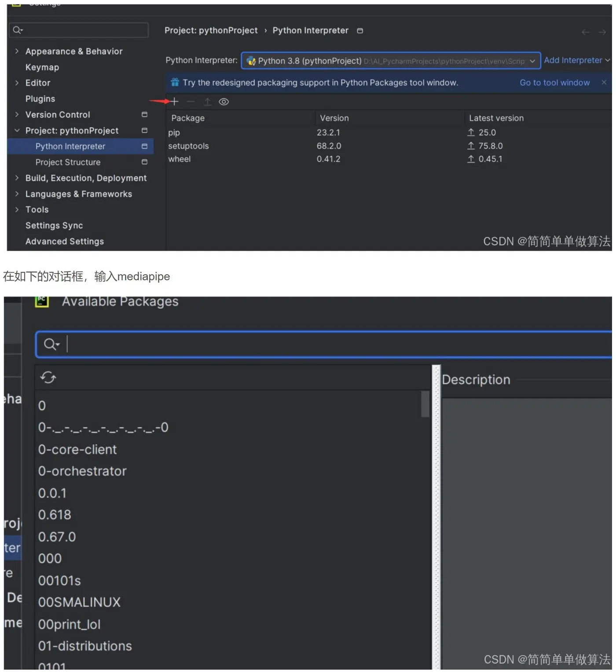
Task: Select the 0-core-client package in the list
Action: (77, 449)
